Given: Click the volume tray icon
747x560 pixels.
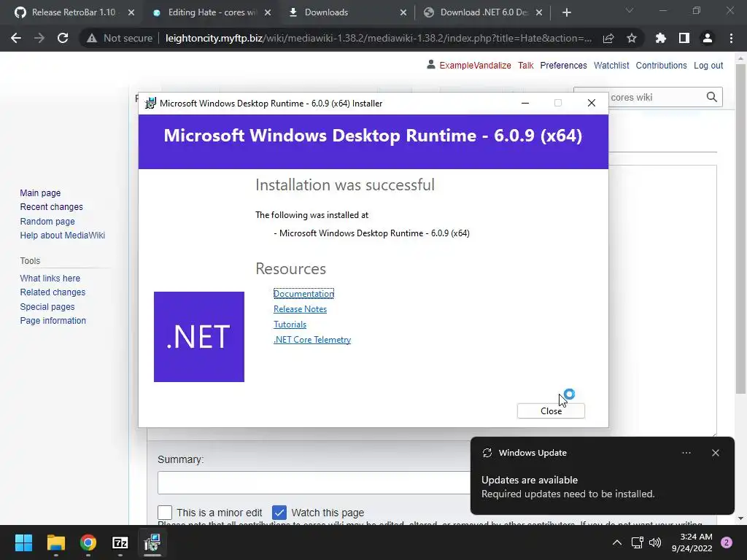Looking at the screenshot, I should coord(656,542).
